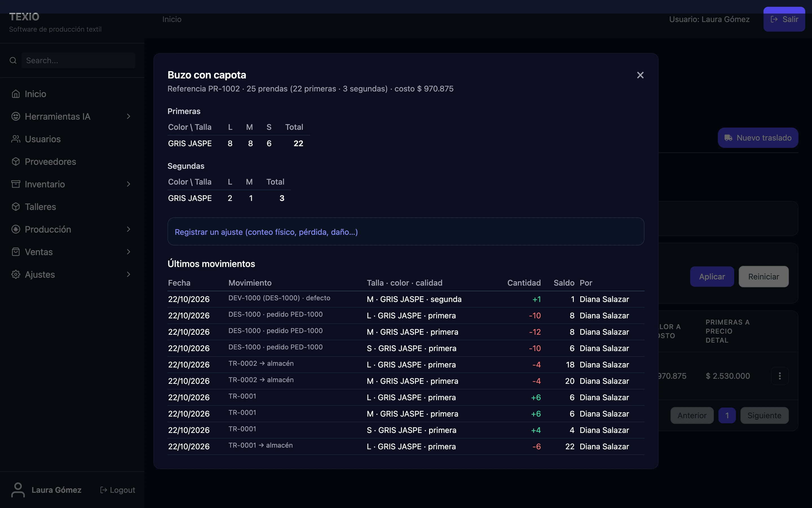Click the truck icon on Nuevo traslado
Image resolution: width=812 pixels, height=508 pixels.
728,138
